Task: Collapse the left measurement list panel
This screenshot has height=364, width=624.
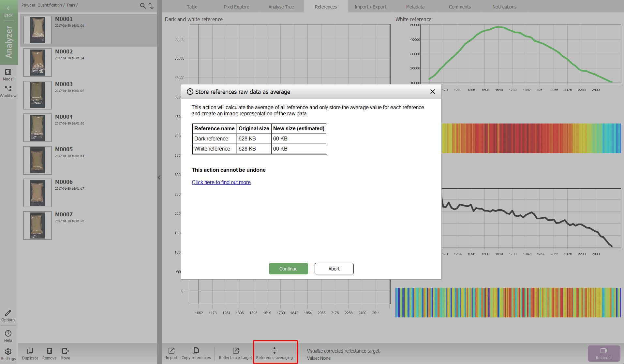Action: click(x=159, y=178)
